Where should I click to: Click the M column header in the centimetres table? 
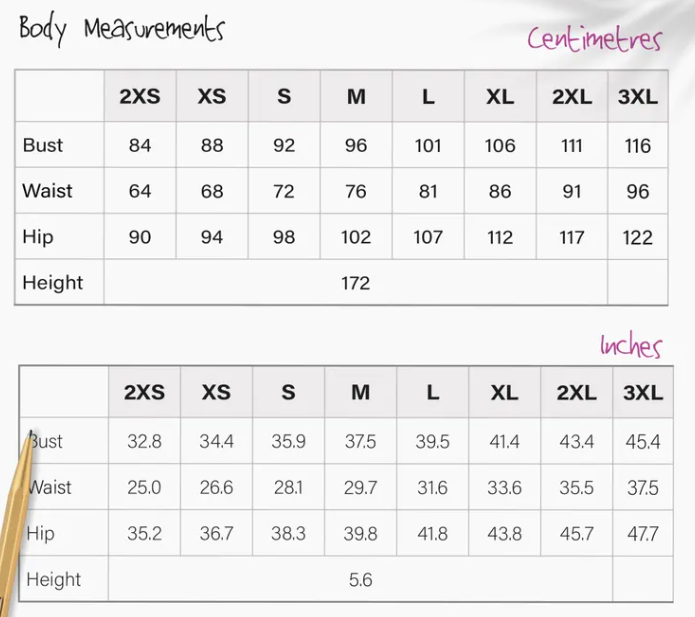[356, 97]
